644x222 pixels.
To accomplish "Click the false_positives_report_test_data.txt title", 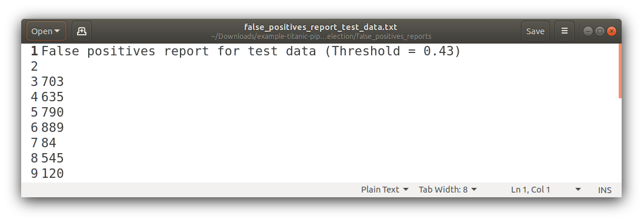I will pos(321,27).
